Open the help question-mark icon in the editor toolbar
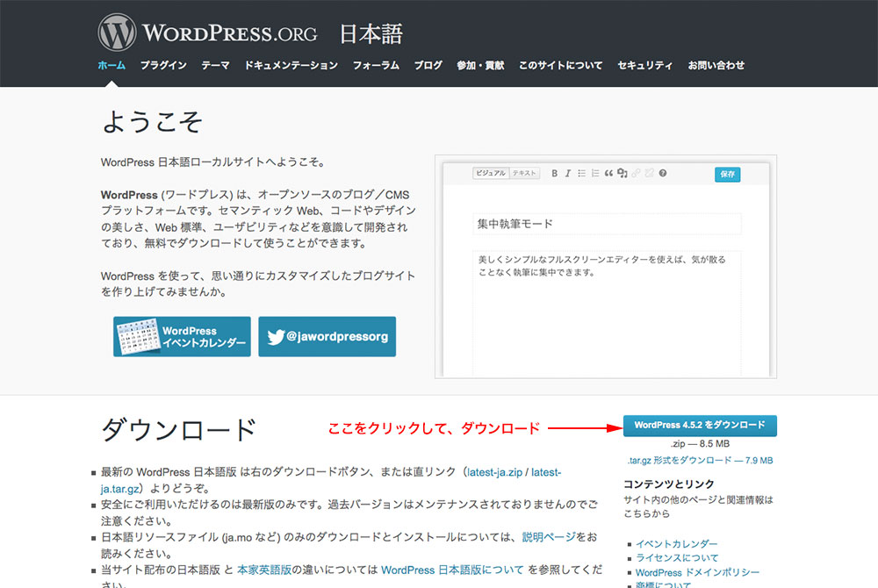 663,174
